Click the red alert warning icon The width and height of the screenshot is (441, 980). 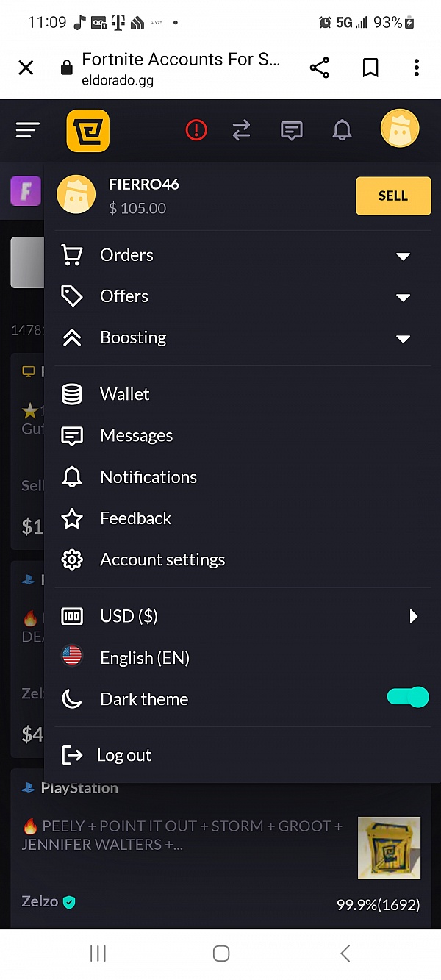(196, 131)
